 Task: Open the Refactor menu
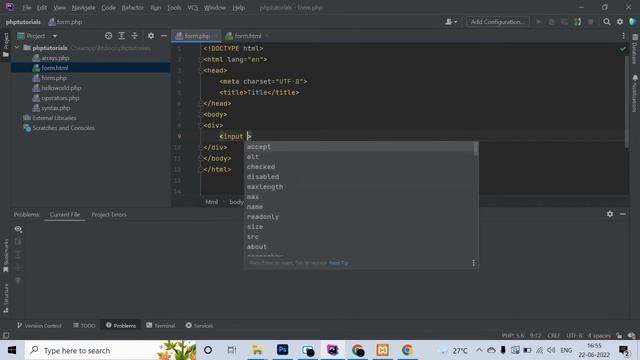coord(133,7)
